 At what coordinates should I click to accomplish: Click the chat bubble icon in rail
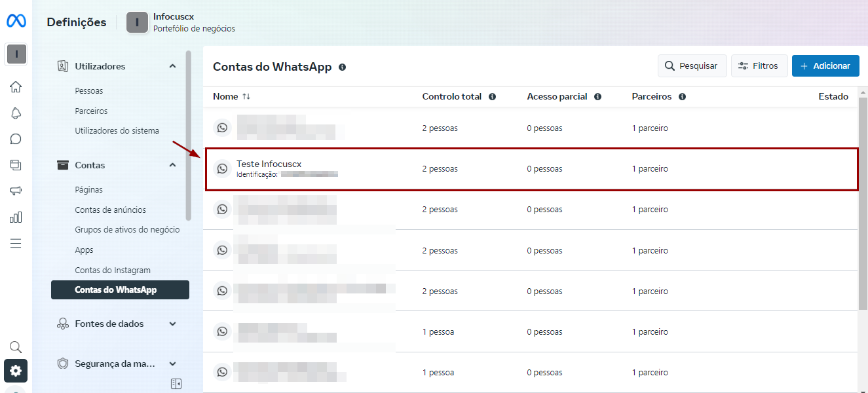(16, 139)
